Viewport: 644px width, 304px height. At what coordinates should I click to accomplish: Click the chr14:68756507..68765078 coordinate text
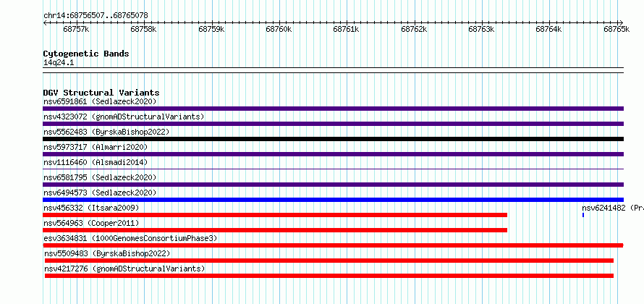click(x=96, y=16)
